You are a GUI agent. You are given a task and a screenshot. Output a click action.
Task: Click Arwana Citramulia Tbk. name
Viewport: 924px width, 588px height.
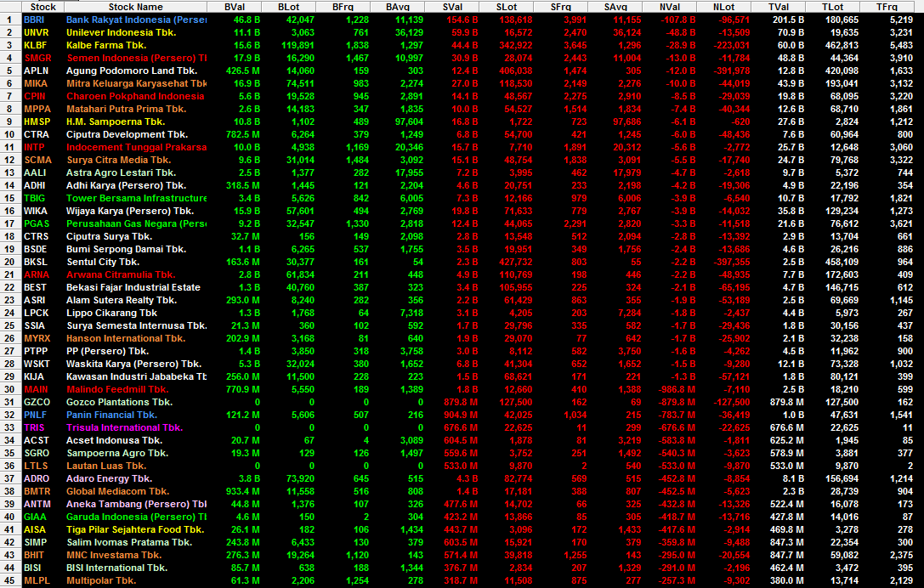tap(120, 274)
